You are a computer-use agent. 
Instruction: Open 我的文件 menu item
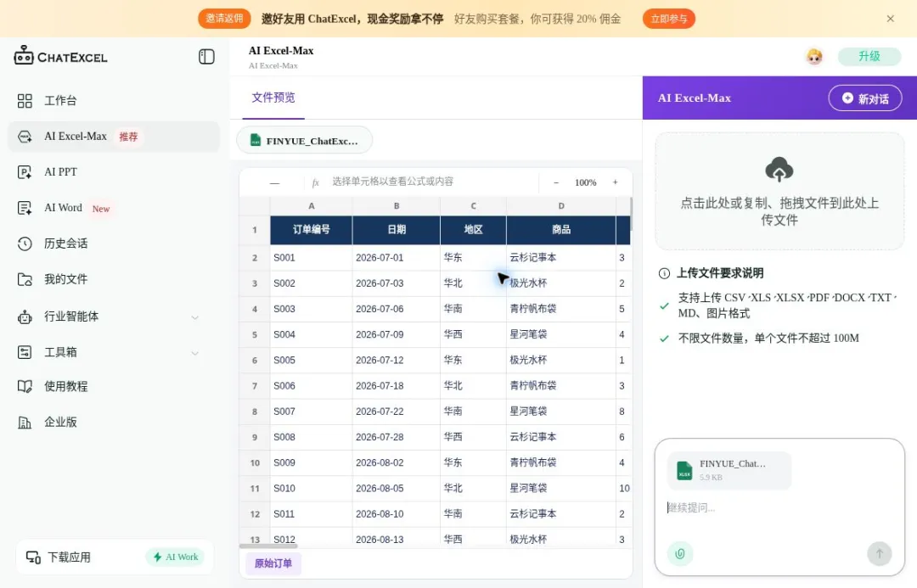[x=114, y=279]
